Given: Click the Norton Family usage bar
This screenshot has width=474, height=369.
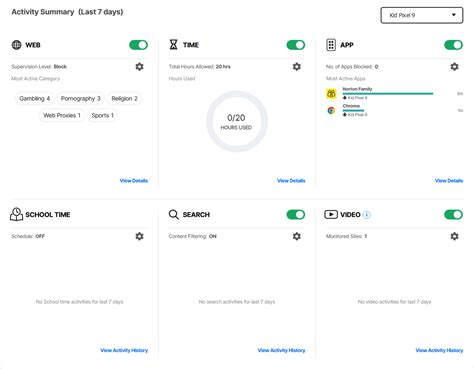Looking at the screenshot, I should 388,94.
